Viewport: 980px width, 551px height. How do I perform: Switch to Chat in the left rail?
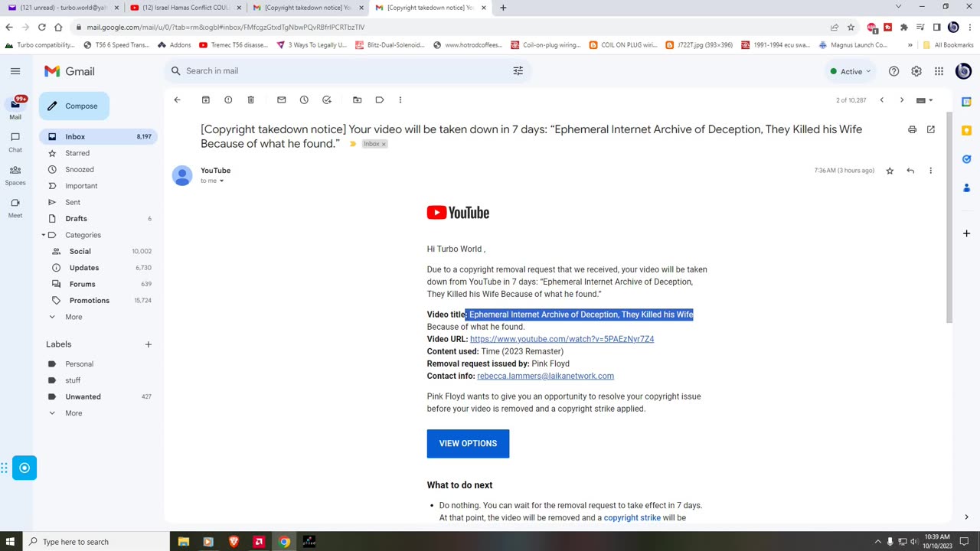point(15,142)
